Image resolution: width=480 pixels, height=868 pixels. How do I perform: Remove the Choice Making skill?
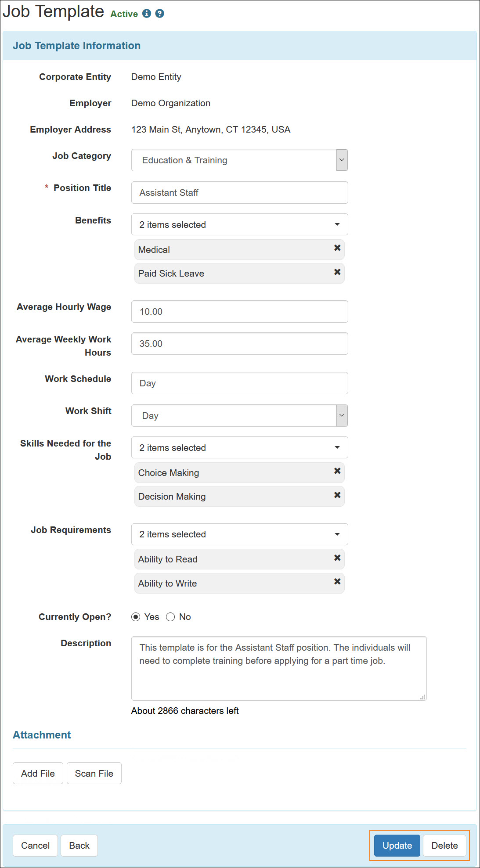click(x=337, y=471)
